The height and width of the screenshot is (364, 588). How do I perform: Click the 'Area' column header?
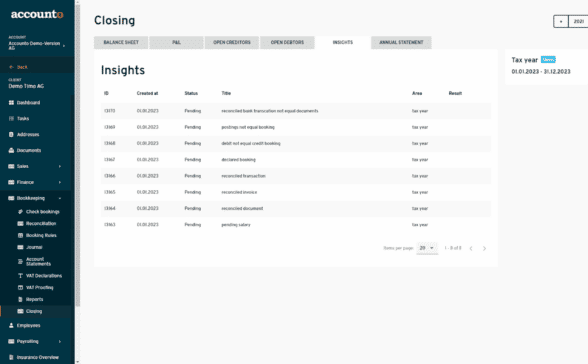tap(417, 93)
